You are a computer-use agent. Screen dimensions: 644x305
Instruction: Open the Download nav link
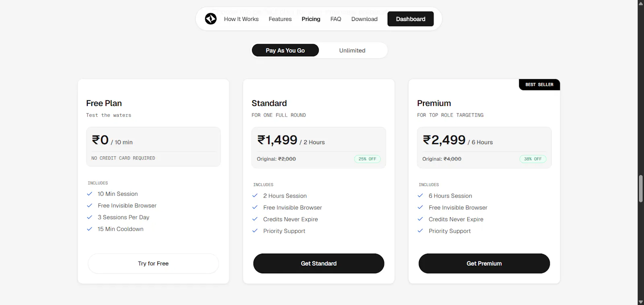[x=364, y=19]
